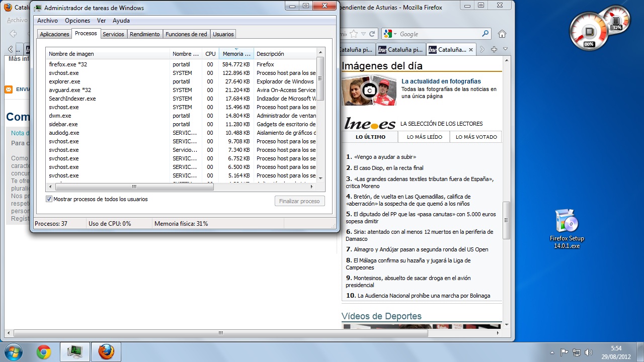The image size is (644, 362).
Task: Sort by the Nombre de usuario column
Action: (186, 54)
